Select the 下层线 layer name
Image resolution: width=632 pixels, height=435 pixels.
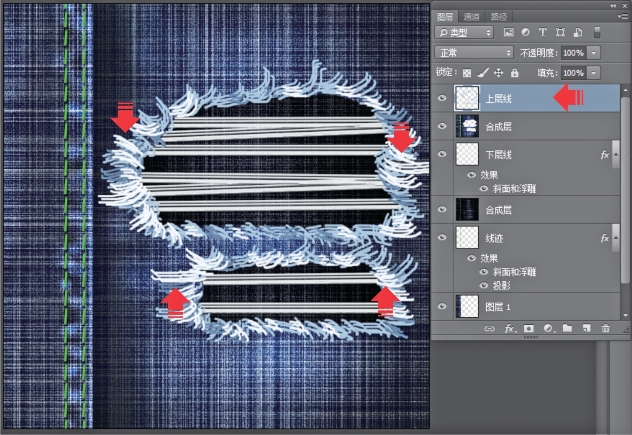coord(499,155)
